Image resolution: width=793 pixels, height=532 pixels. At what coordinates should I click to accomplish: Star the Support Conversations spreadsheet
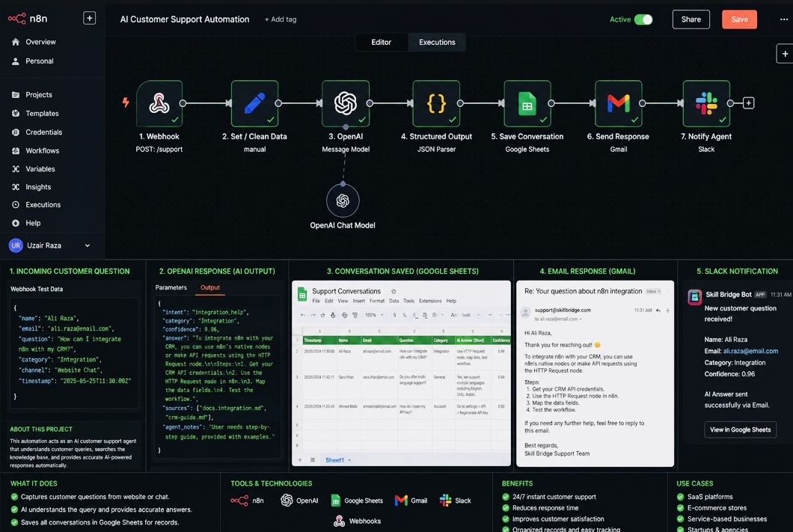[x=394, y=291]
